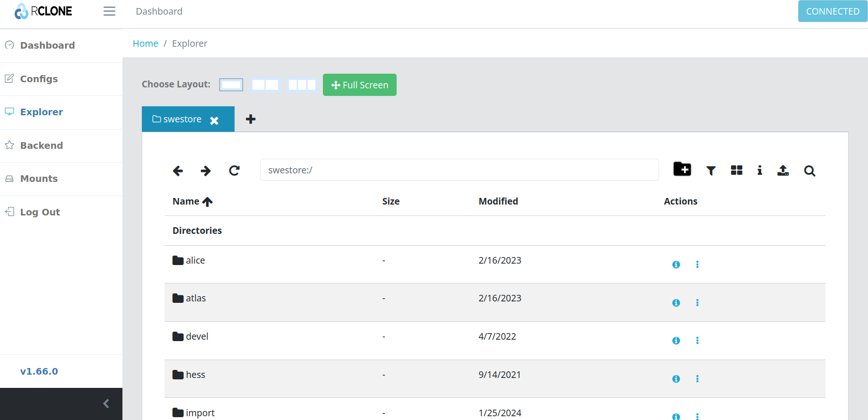This screenshot has width=868, height=420.
Task: Select the three-pane layout
Action: point(302,85)
